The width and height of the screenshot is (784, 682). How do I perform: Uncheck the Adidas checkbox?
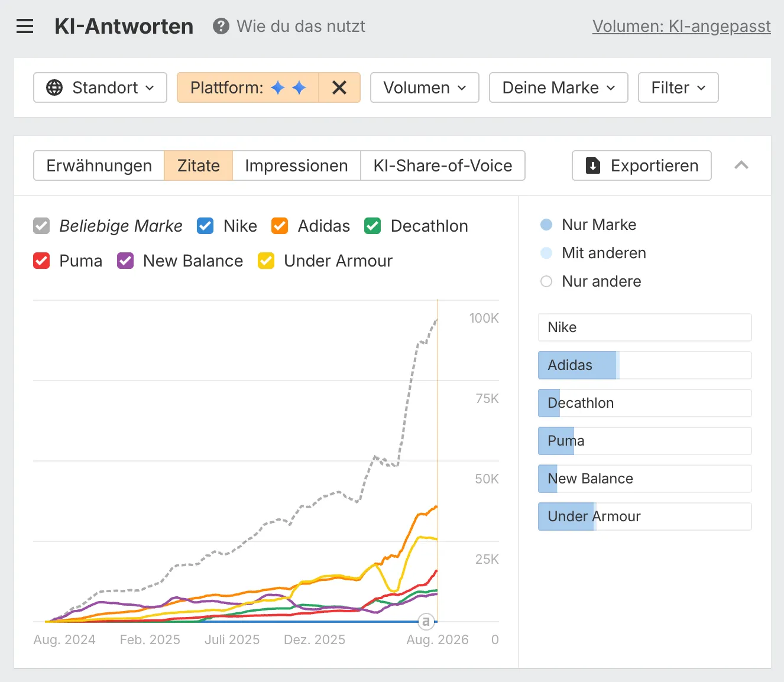pyautogui.click(x=280, y=226)
